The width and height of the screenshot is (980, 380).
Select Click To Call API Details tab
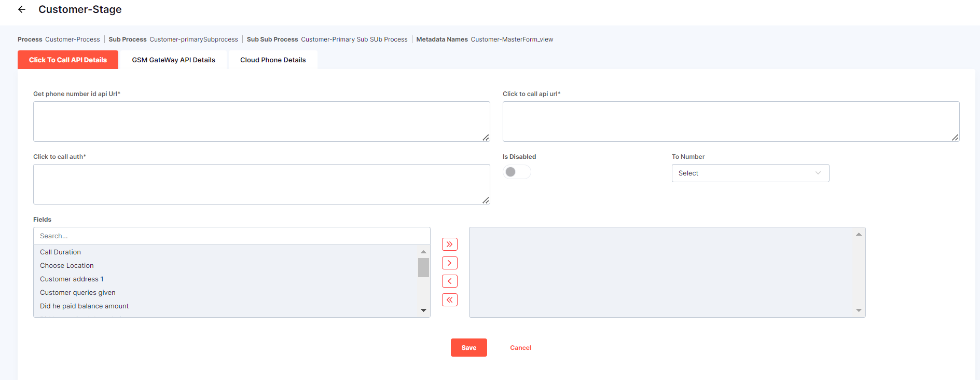[x=68, y=60]
